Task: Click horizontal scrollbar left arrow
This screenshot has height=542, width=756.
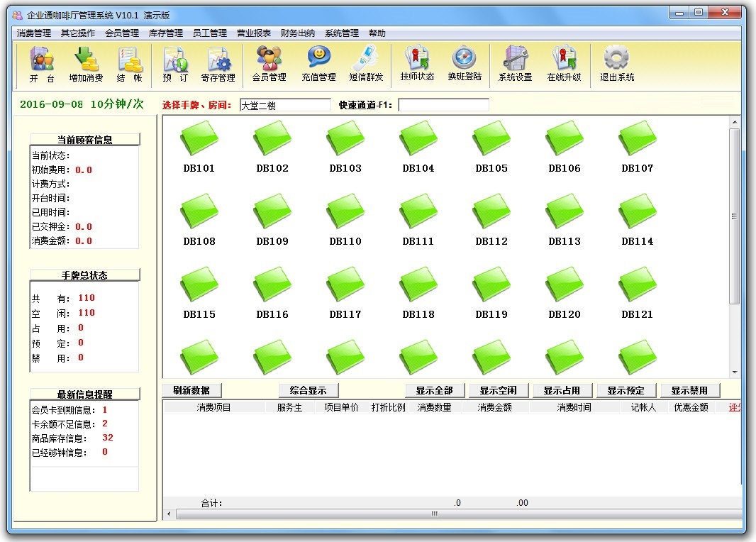Action: pos(169,514)
